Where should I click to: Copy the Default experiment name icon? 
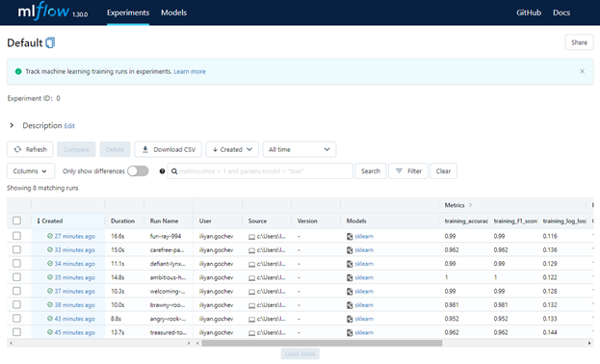pos(50,43)
